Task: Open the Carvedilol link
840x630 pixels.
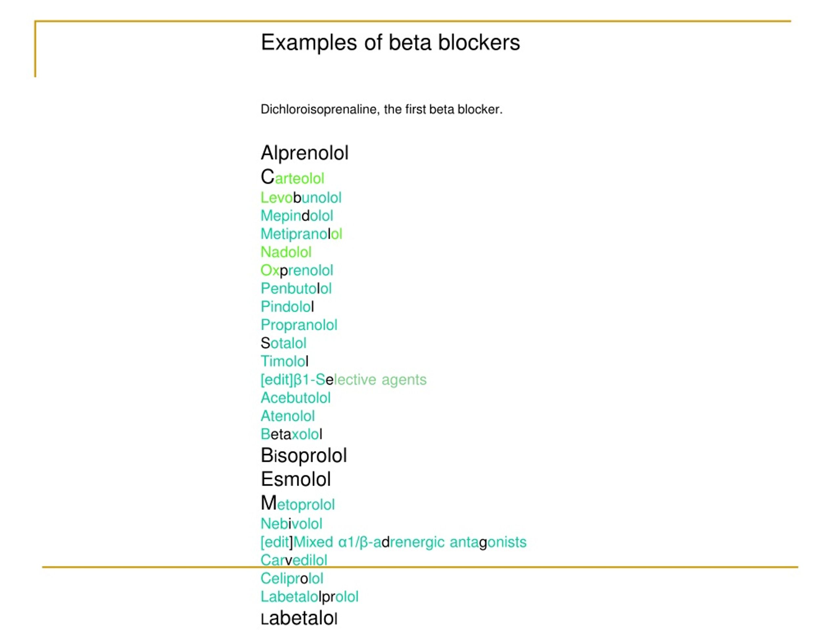Action: [294, 560]
